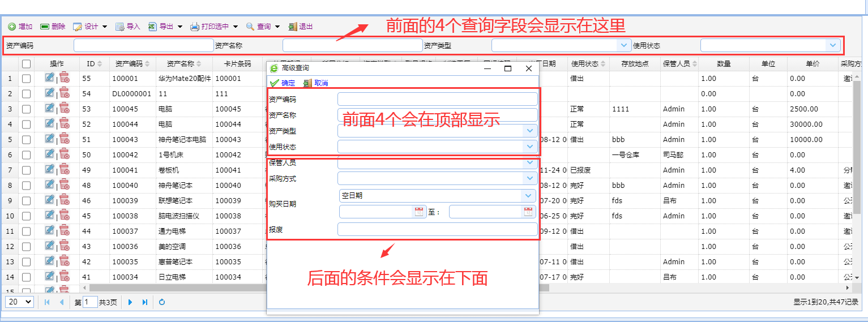Edit the 通力电梯 row
Viewport: 868px width, 322px height.
tap(50, 230)
